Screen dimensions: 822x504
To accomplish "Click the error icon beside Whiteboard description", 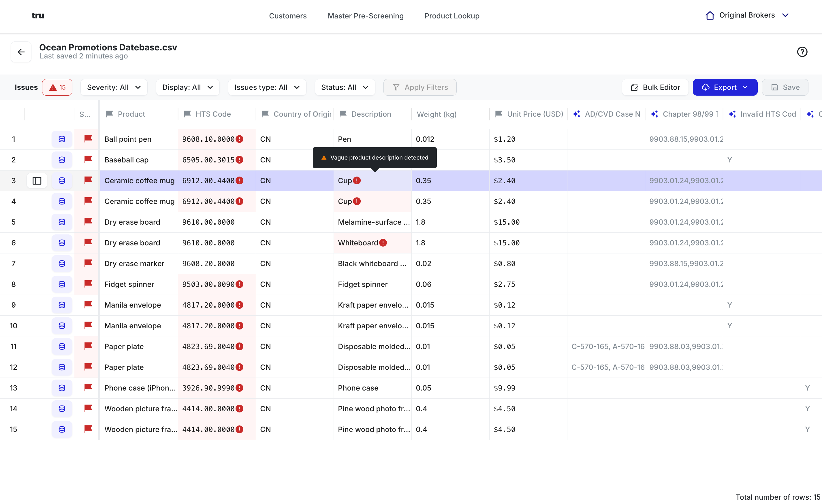I will tap(383, 243).
